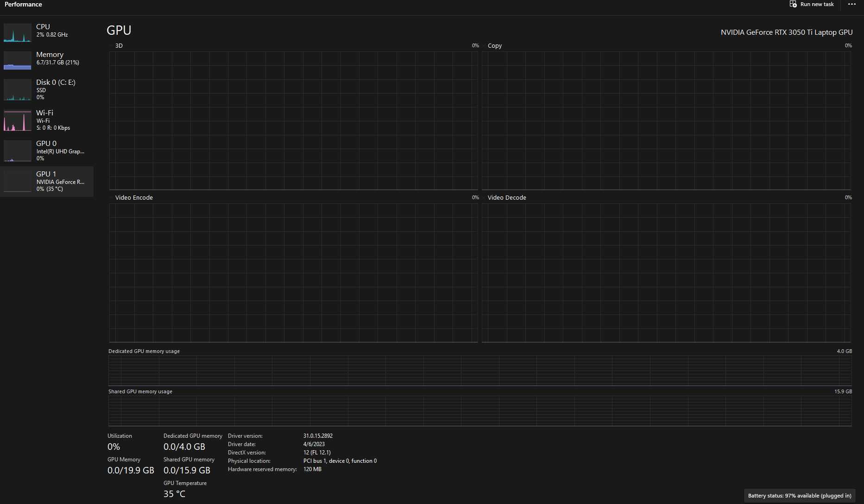The image size is (864, 504).
Task: Select the CPU mini graph thumbnail
Action: click(x=18, y=33)
